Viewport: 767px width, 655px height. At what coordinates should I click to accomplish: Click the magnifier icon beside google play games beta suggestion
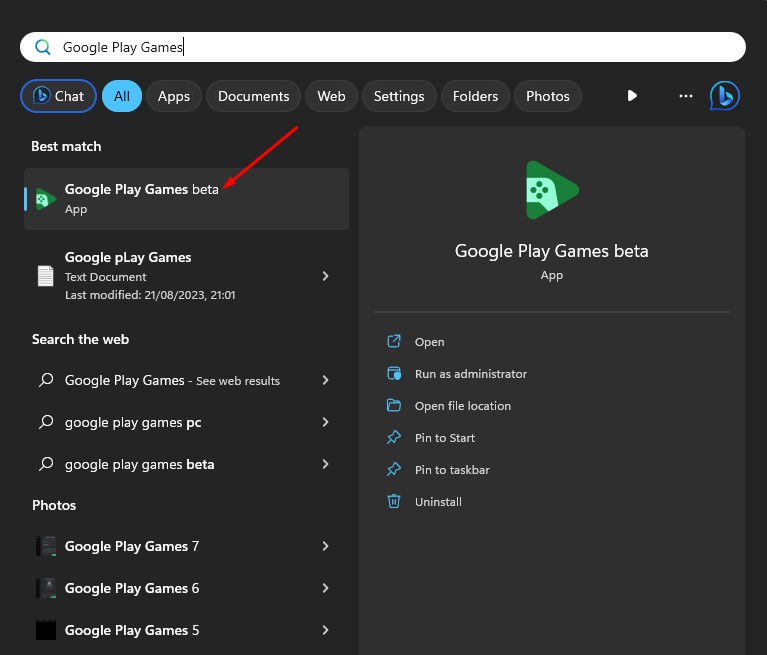click(x=46, y=463)
